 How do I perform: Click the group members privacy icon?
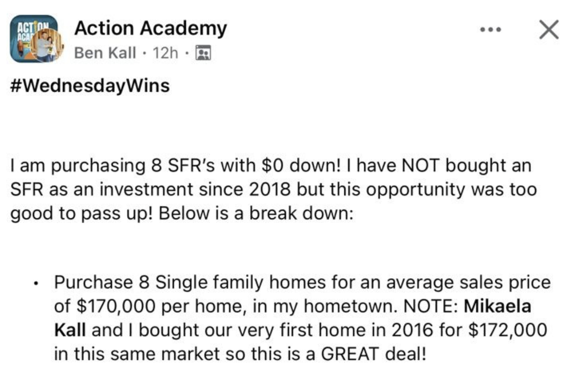(203, 53)
